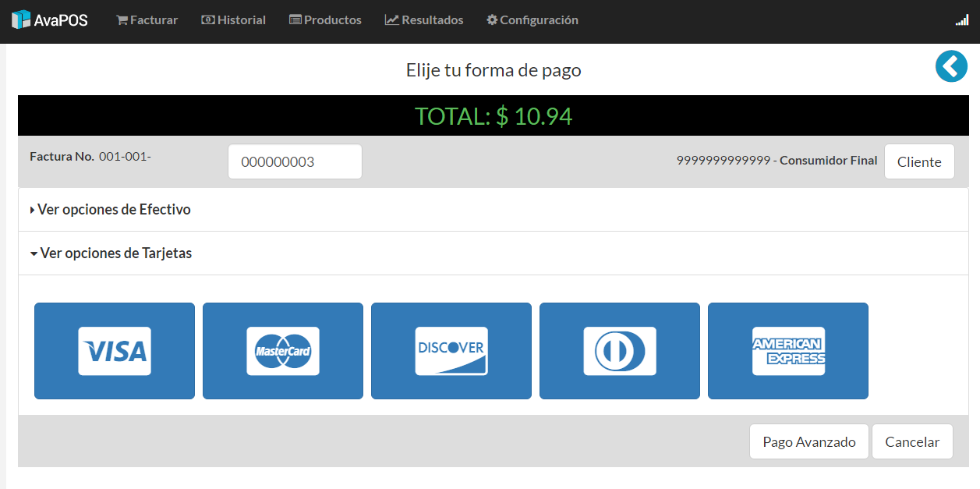Screen dimensions: 980x489
Task: Open the Facturar menu
Action: [x=147, y=20]
